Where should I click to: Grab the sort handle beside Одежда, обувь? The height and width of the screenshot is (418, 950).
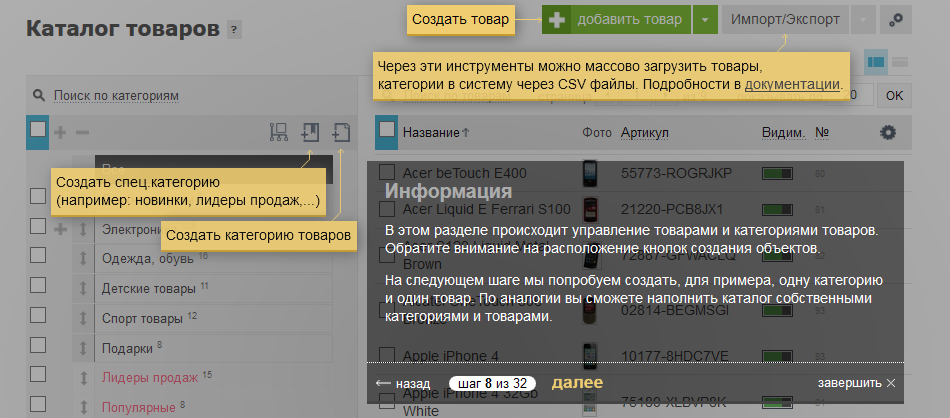coord(83,259)
